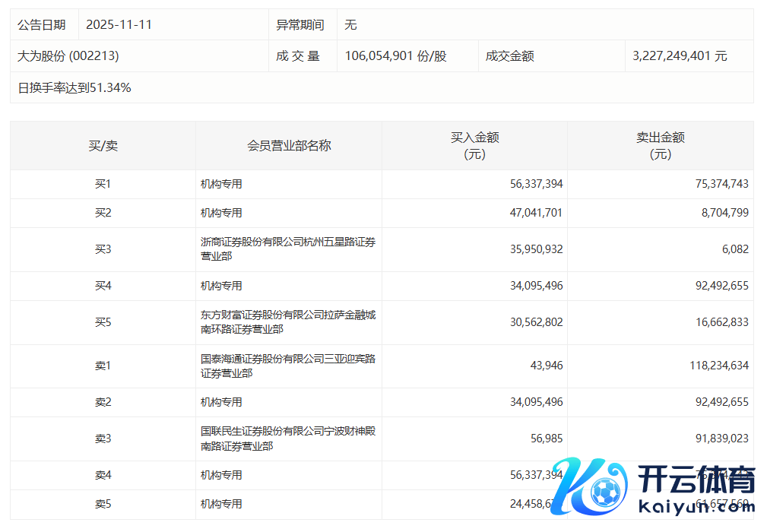Click 机构专用 in the 买1 row
Image resolution: width=767 pixels, height=532 pixels.
click(221, 184)
